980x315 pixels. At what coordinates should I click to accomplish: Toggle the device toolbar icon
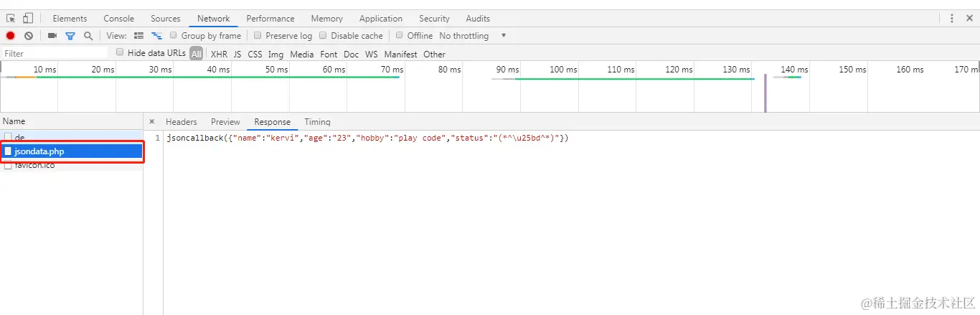(27, 18)
